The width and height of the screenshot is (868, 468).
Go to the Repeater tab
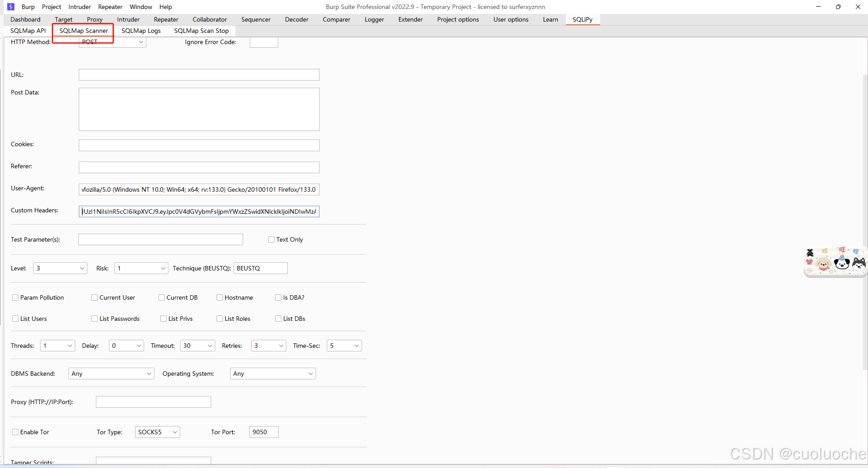pyautogui.click(x=166, y=19)
